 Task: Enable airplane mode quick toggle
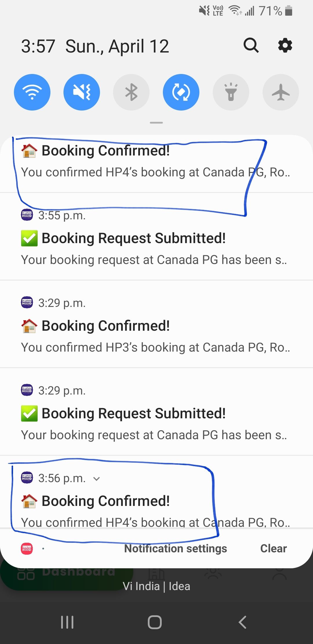(x=281, y=92)
